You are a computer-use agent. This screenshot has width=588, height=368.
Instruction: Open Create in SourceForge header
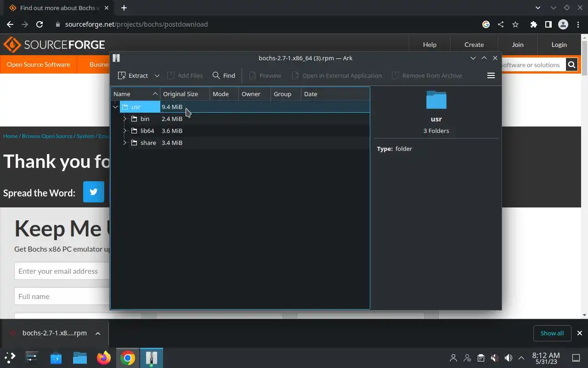tap(474, 45)
